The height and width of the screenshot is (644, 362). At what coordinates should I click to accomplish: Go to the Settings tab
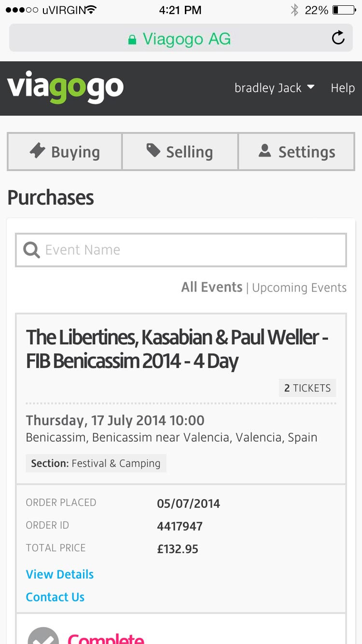click(296, 152)
